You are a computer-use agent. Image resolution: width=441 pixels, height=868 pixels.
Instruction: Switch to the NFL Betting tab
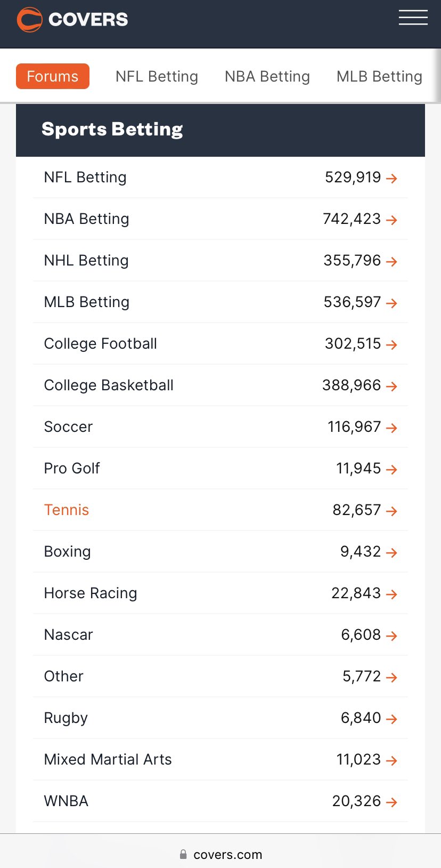point(157,76)
